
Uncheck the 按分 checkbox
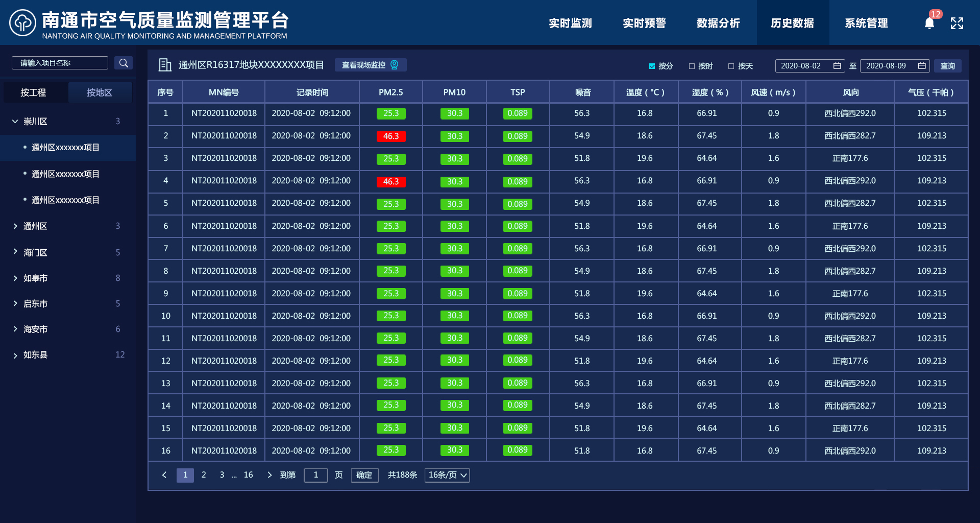tap(652, 66)
